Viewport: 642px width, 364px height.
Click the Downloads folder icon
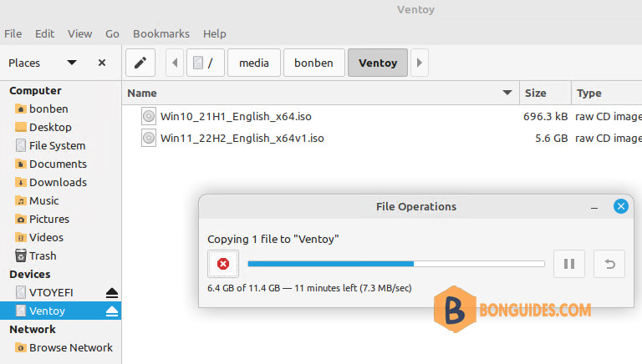[20, 182]
